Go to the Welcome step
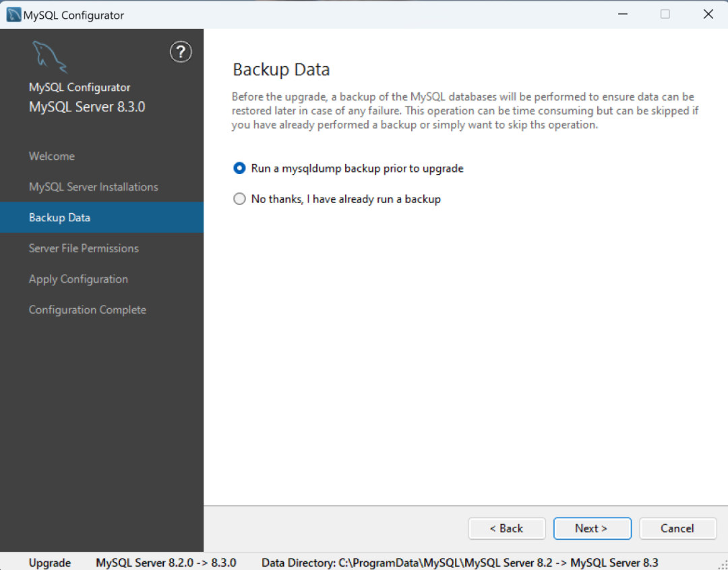Screen dimensions: 728x570 tap(51, 156)
